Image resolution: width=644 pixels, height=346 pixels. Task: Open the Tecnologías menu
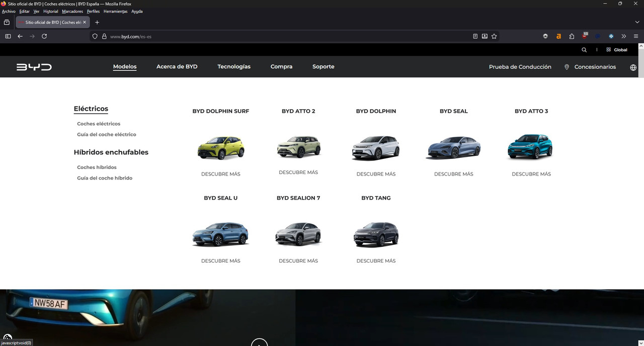tap(234, 66)
